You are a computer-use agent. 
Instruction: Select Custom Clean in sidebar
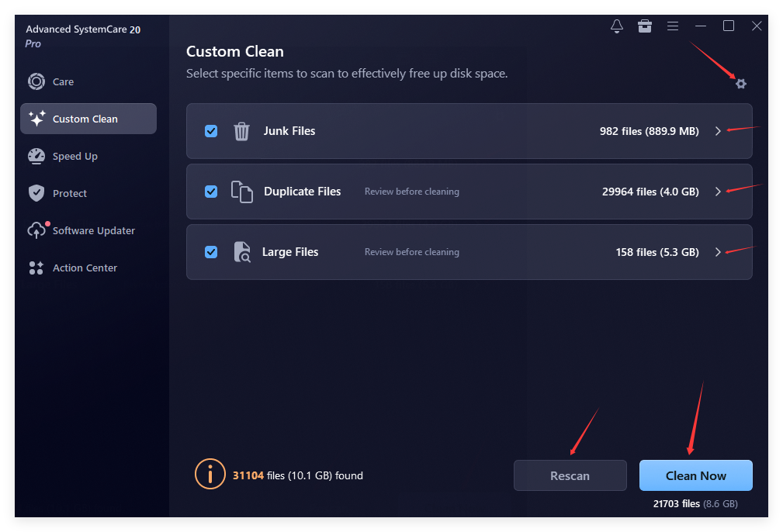[88, 119]
